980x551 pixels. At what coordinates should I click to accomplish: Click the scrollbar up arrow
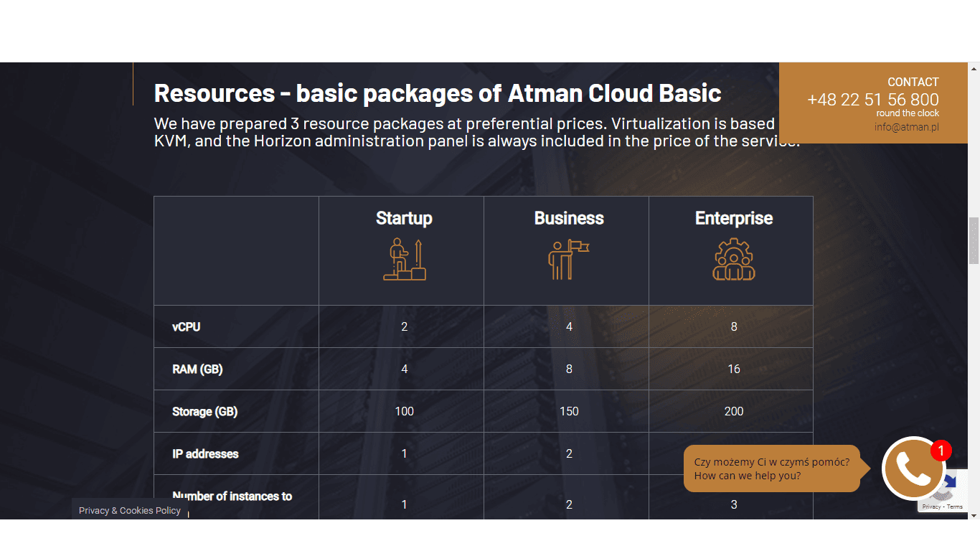(x=974, y=69)
